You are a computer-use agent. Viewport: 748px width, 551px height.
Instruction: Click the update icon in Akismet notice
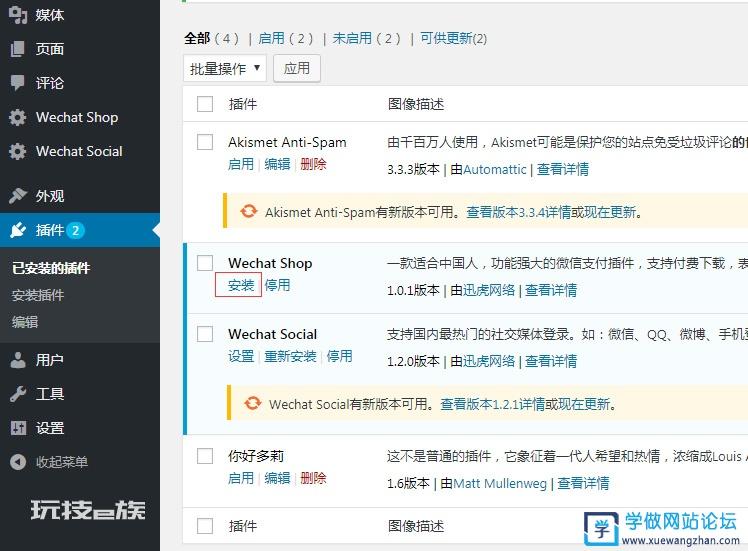[x=249, y=211]
